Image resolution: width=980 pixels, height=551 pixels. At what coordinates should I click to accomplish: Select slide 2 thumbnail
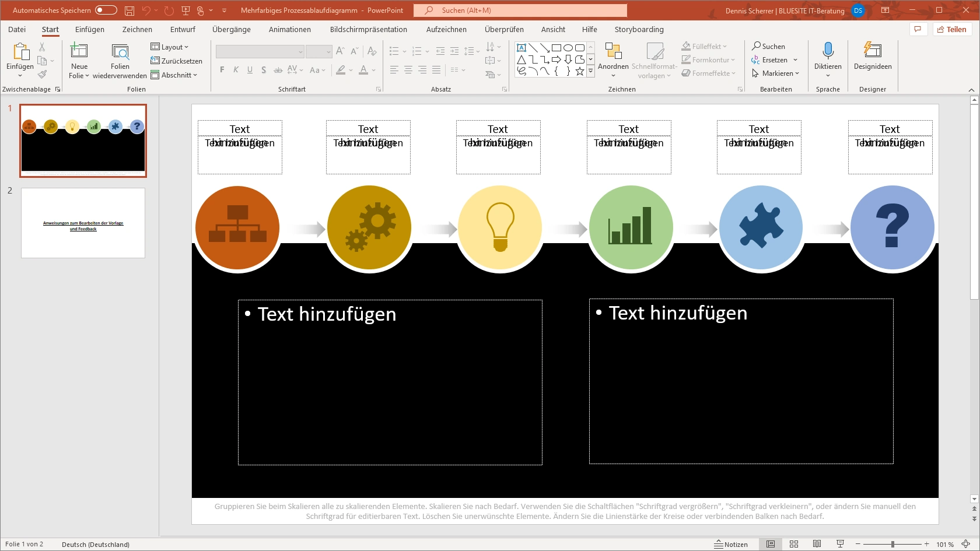[x=83, y=223]
